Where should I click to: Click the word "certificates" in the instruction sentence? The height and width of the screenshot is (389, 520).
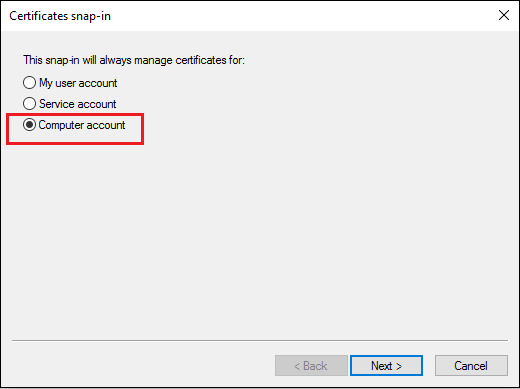pos(201,60)
